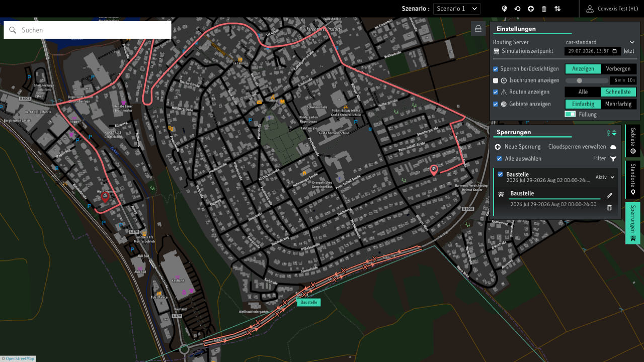Enable Isochronen anzeigen checkbox
This screenshot has width=644, height=362.
496,80
